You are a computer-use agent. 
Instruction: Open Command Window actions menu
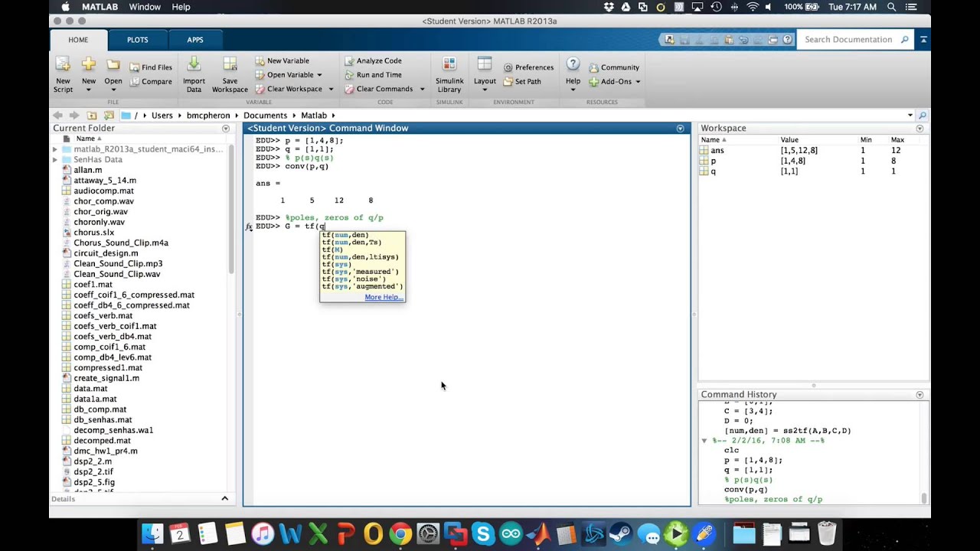[680, 129]
